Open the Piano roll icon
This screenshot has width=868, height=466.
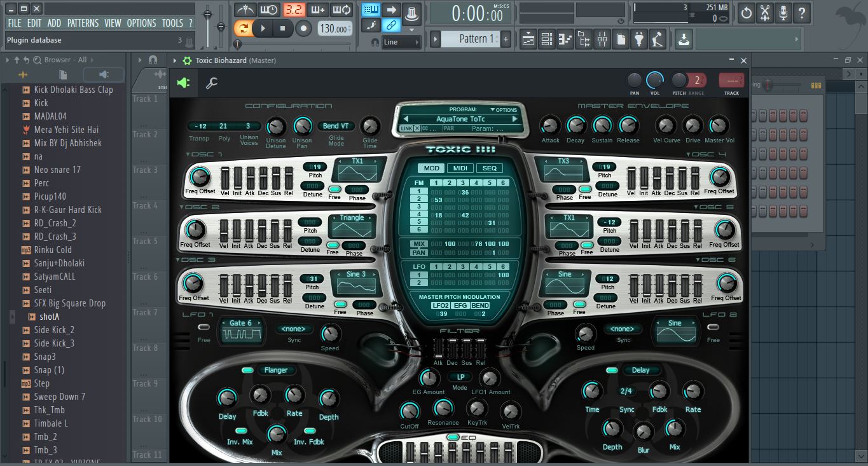564,39
